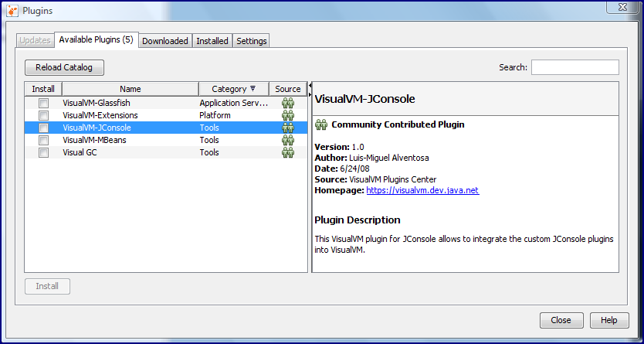Sort by the Source column header
Screen dimensions: 644x344
pyautogui.click(x=288, y=89)
